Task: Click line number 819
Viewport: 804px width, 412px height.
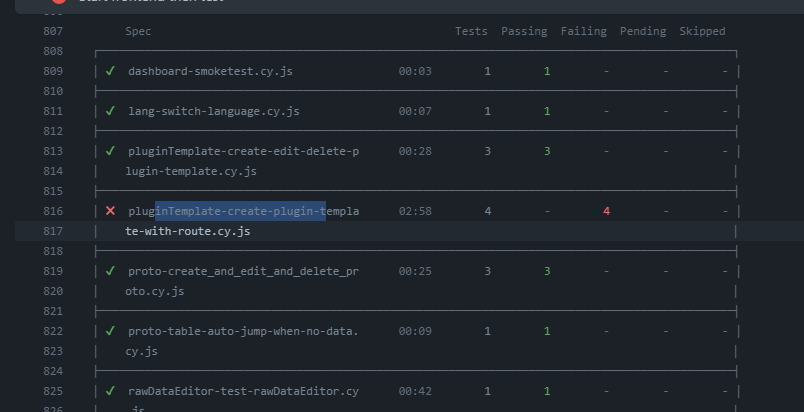Action: click(x=53, y=271)
